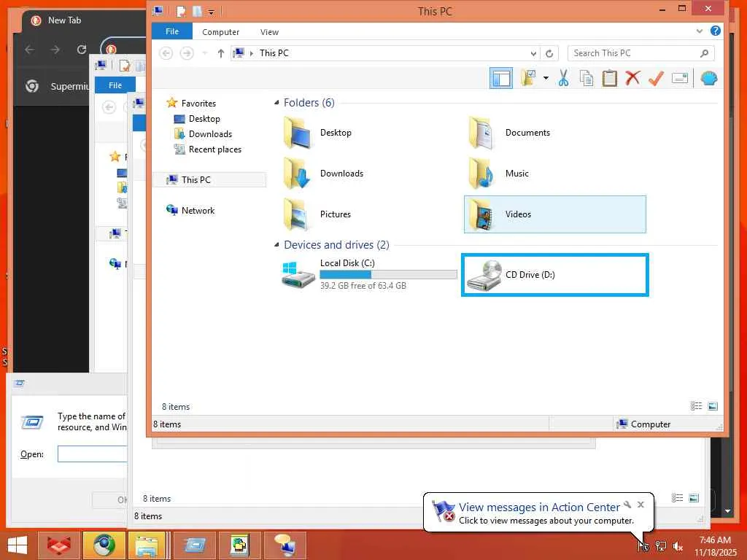Open the File menu tab
This screenshot has height=560, width=747.
click(172, 31)
